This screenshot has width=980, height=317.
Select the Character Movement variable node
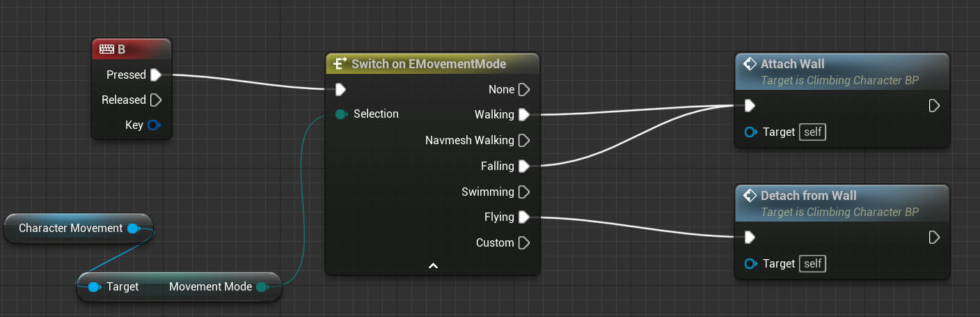pos(77,229)
